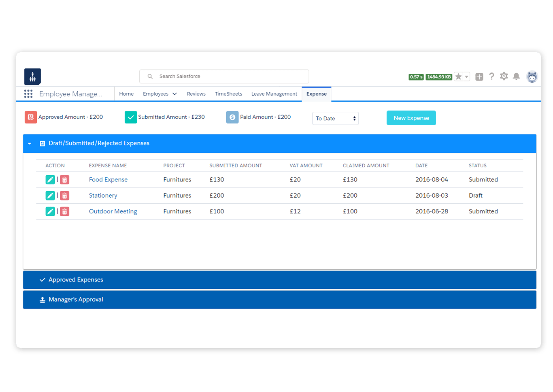
Task: Click the Search Salesforce field
Action: [224, 77]
